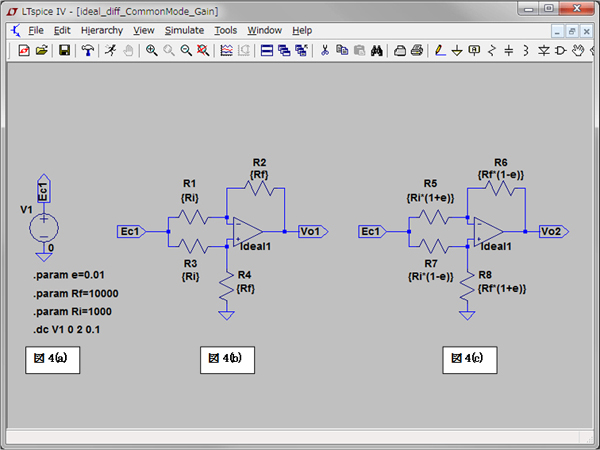This screenshot has height=450, width=600.
Task: Save the schematic with the floppy disk icon
Action: 65,50
